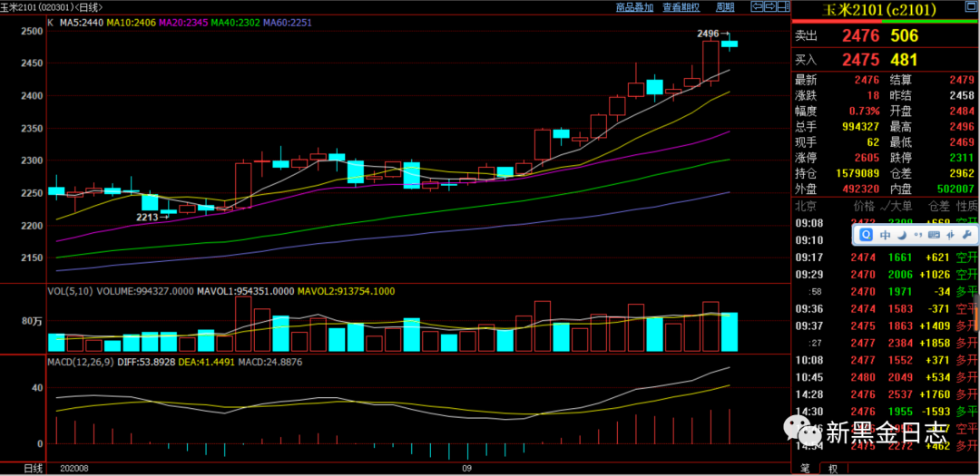Open the 查看期权 link
The height and width of the screenshot is (476, 980).
[681, 7]
